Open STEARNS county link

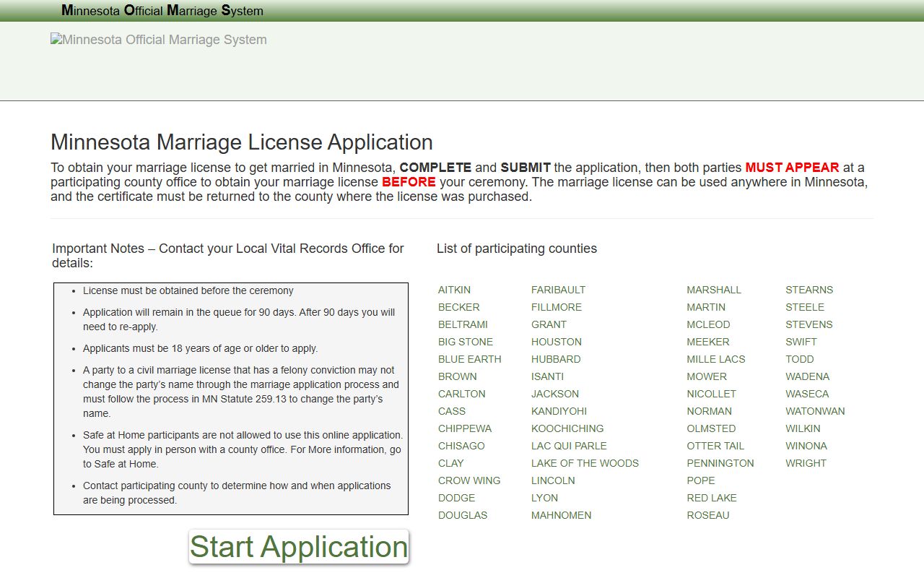click(x=809, y=290)
